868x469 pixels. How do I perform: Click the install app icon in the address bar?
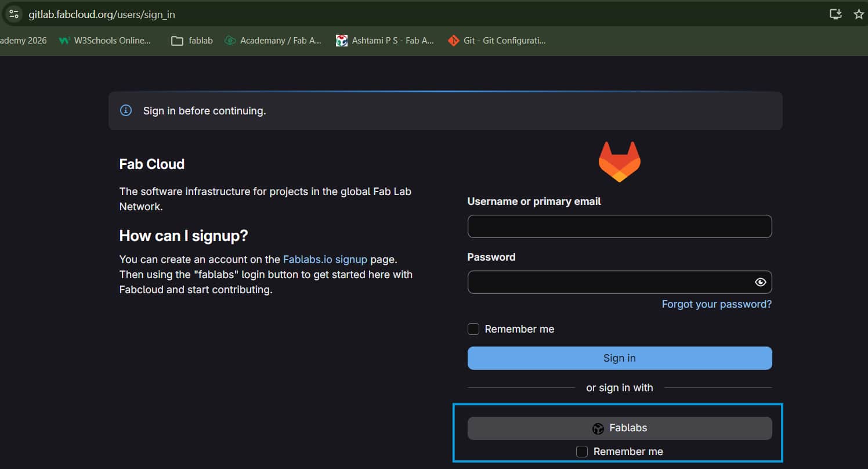point(836,15)
